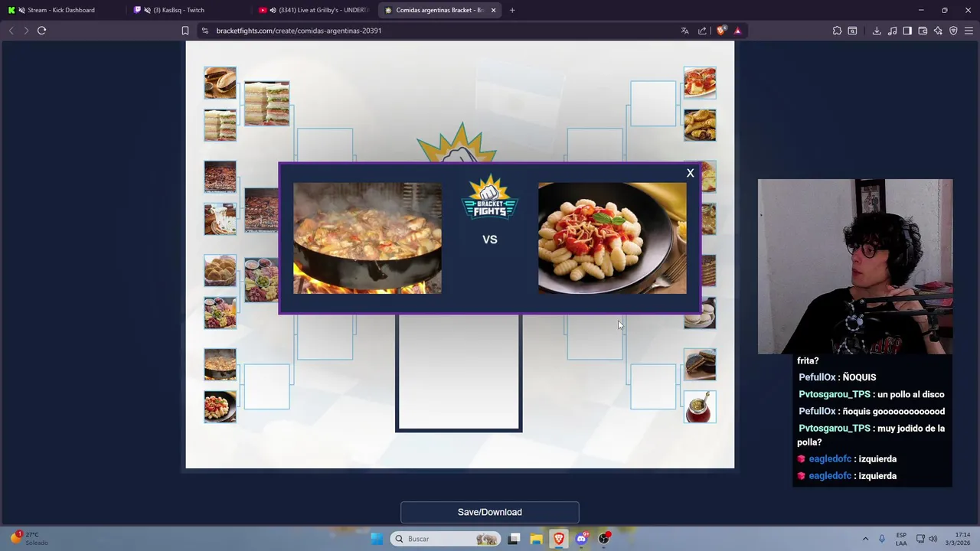The width and height of the screenshot is (980, 551).
Task: Switch to Stream - Kick Dashboard tab
Action: [61, 10]
